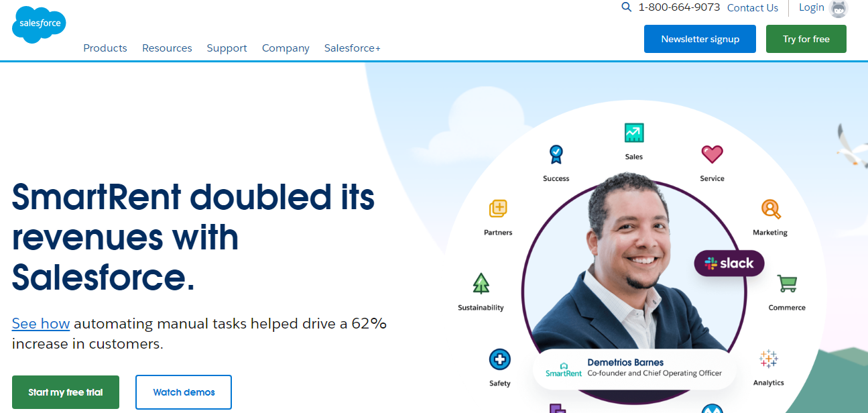Click the 'SmartRent doubled its revenues' headline

(193, 237)
